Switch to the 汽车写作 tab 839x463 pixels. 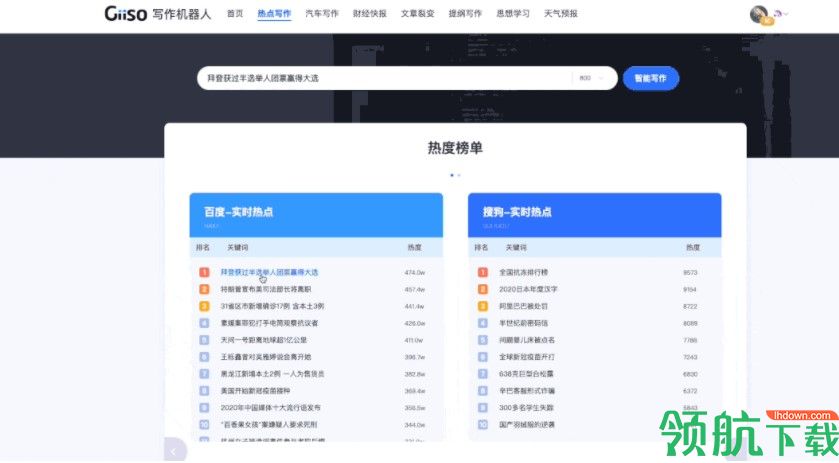point(320,14)
